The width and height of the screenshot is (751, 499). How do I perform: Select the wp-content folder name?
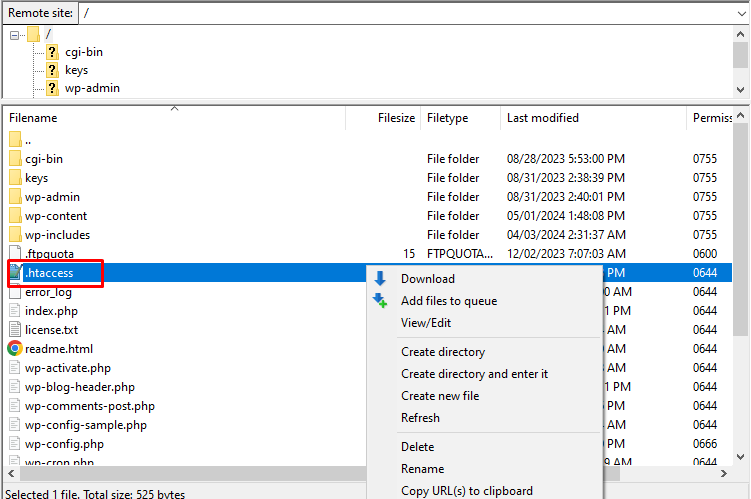tap(56, 216)
